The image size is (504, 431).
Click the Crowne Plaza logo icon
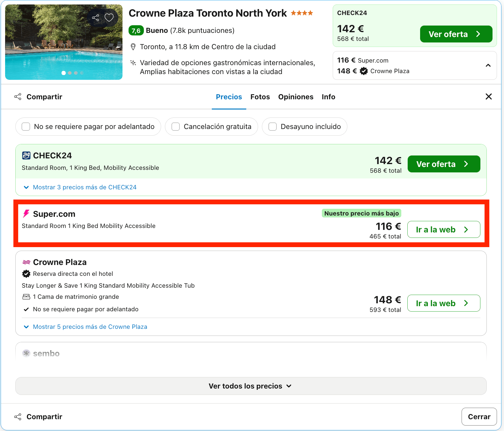tap(26, 262)
